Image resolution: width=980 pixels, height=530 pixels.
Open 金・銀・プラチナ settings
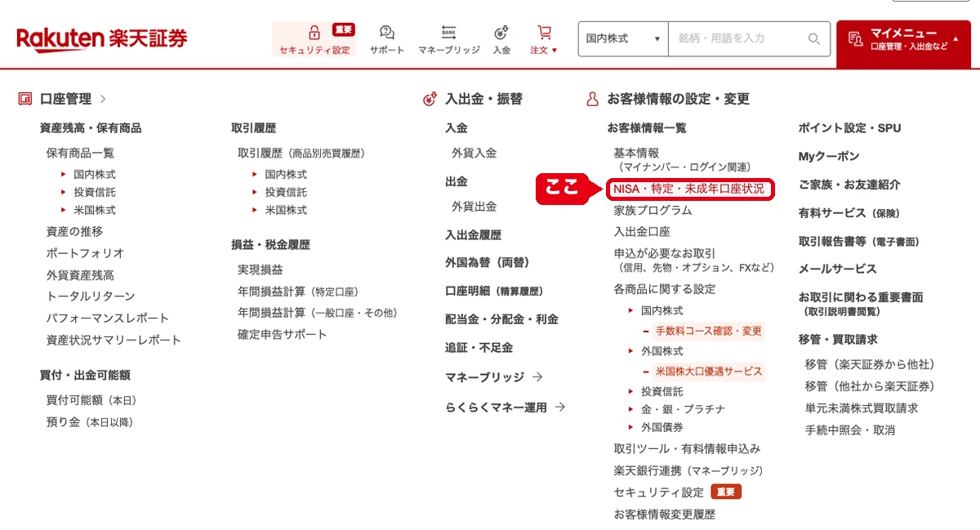pos(683,408)
